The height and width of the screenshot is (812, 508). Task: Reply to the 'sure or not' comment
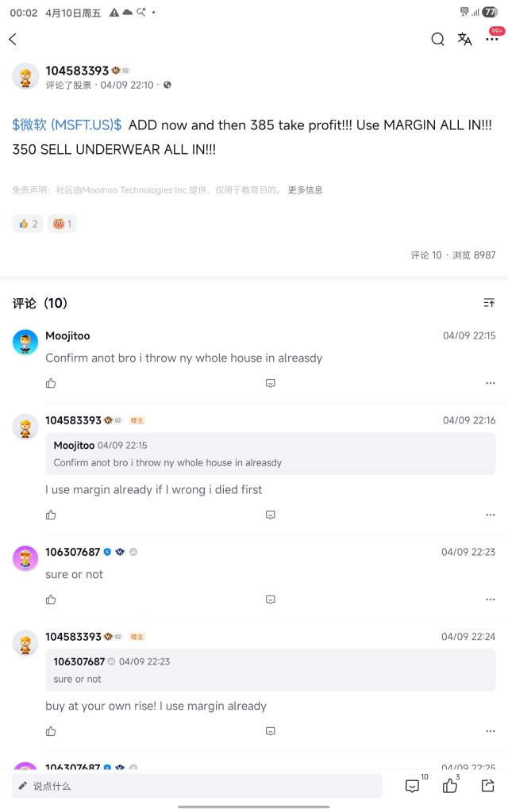point(270,599)
